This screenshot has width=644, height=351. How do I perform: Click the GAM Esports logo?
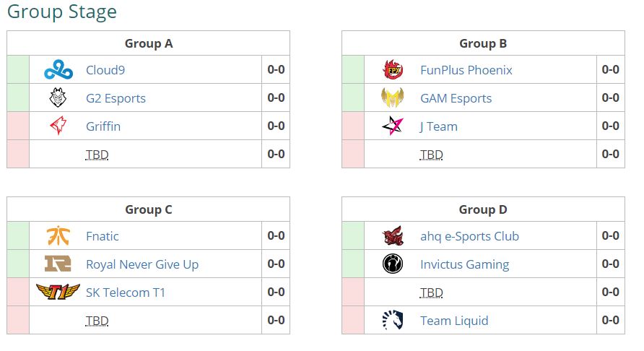(x=393, y=98)
